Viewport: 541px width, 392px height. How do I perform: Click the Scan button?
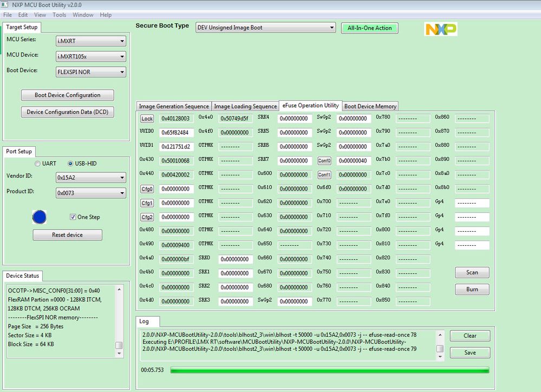tap(472, 272)
